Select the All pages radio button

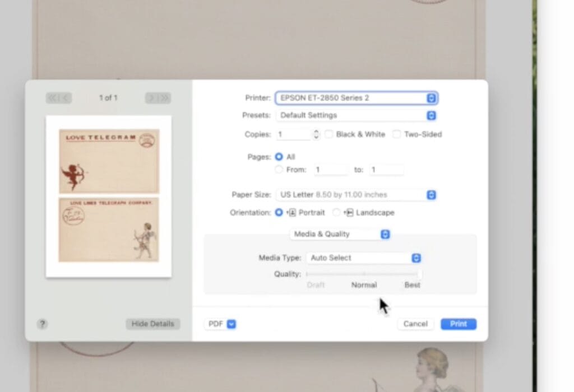[x=279, y=157]
